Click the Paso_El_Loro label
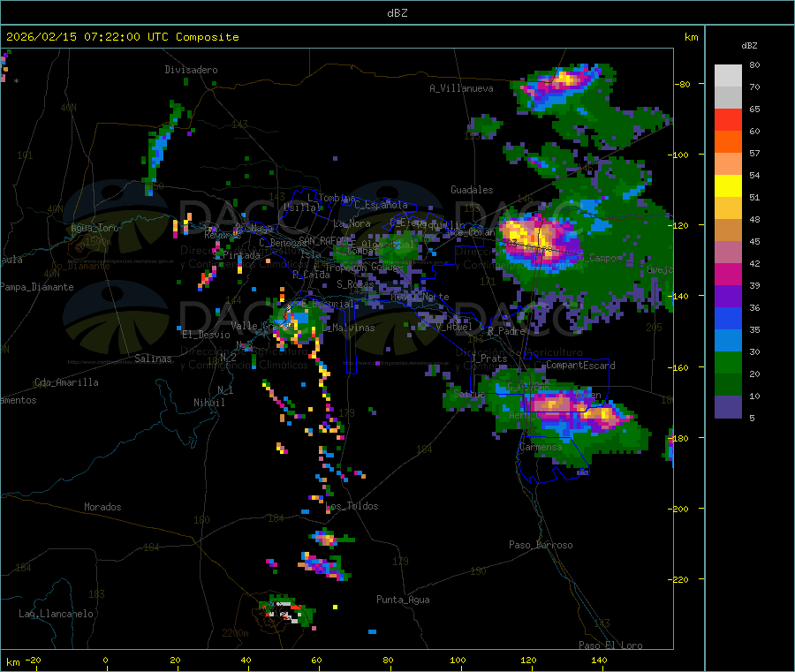 point(610,646)
